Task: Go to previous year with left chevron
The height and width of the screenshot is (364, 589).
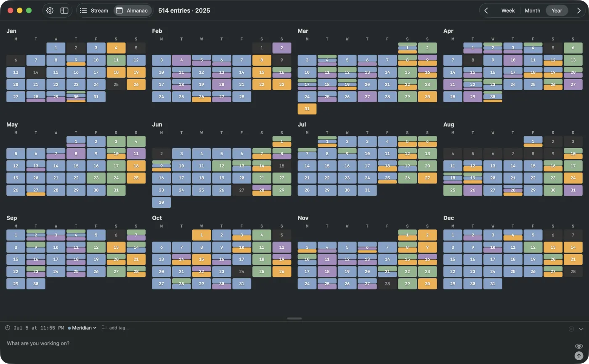Action: 486,11
